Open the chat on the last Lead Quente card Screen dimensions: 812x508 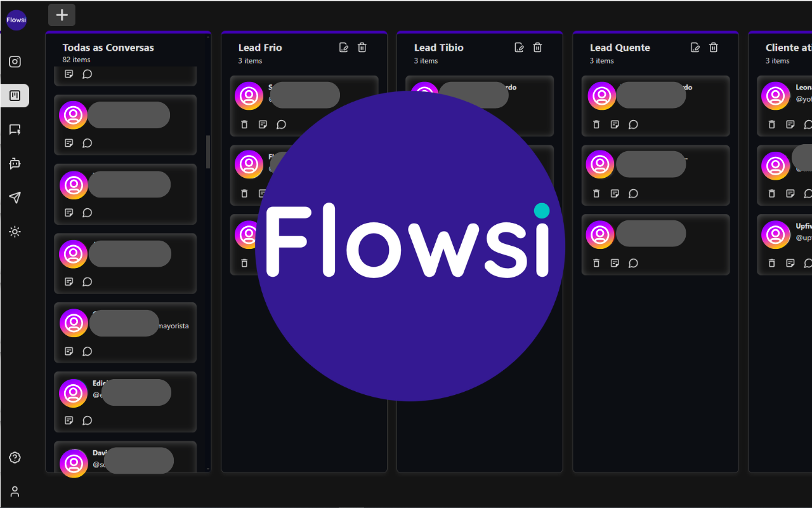pyautogui.click(x=633, y=263)
